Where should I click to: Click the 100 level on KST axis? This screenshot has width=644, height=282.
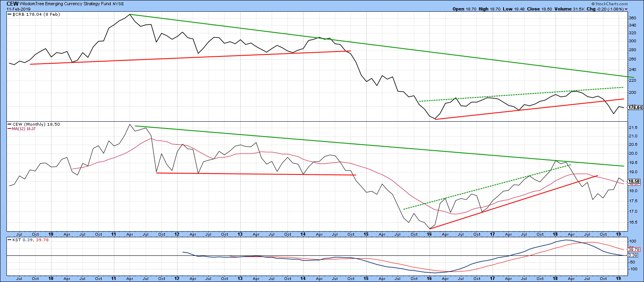pos(632,241)
